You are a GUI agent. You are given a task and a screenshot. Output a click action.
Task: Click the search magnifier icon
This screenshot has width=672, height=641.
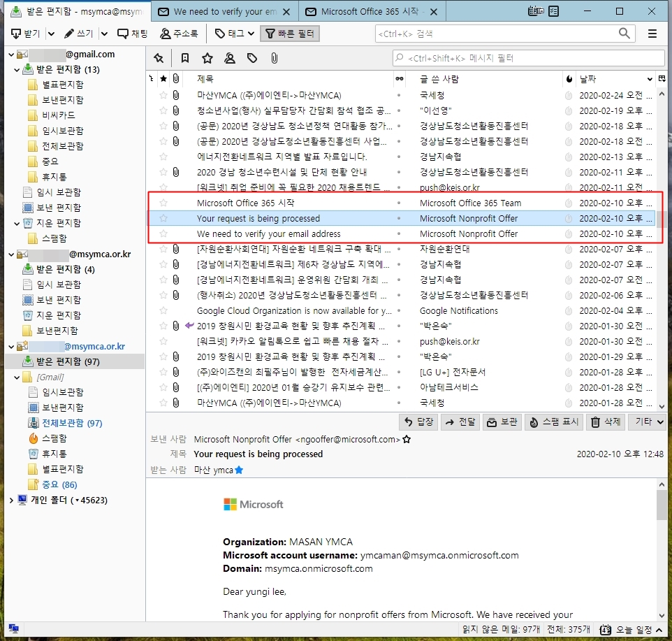[624, 34]
